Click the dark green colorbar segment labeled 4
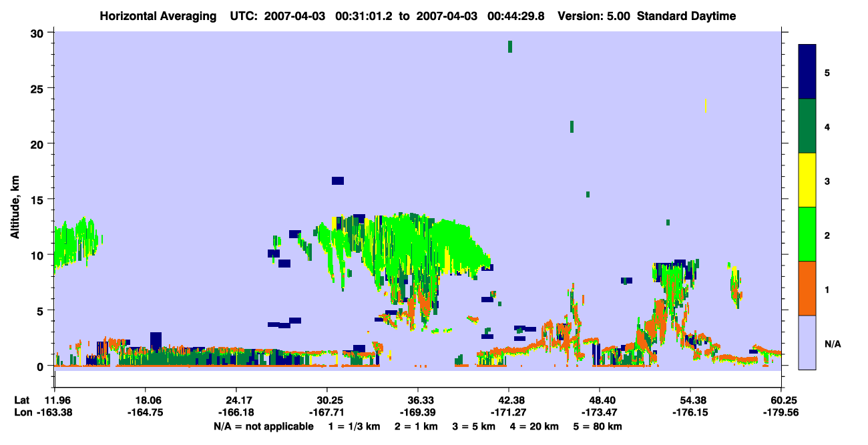Viewport: 868px width, 445px height. click(807, 126)
